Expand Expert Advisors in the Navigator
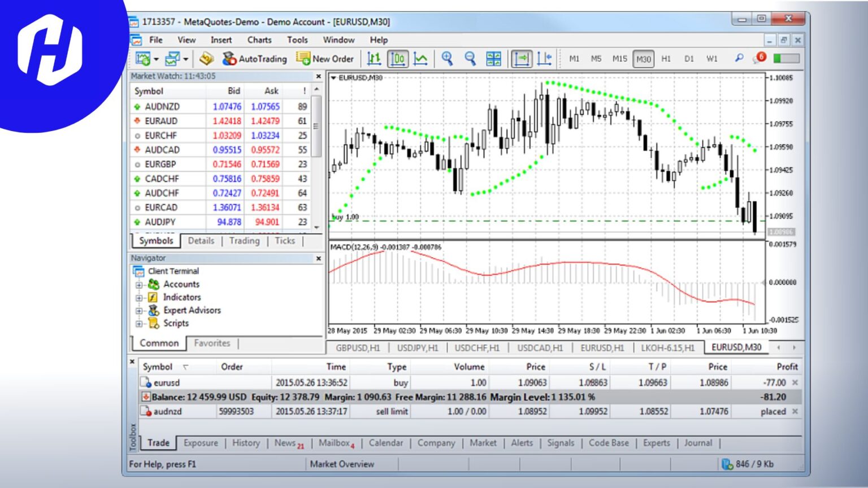The height and width of the screenshot is (488, 868). click(x=140, y=310)
